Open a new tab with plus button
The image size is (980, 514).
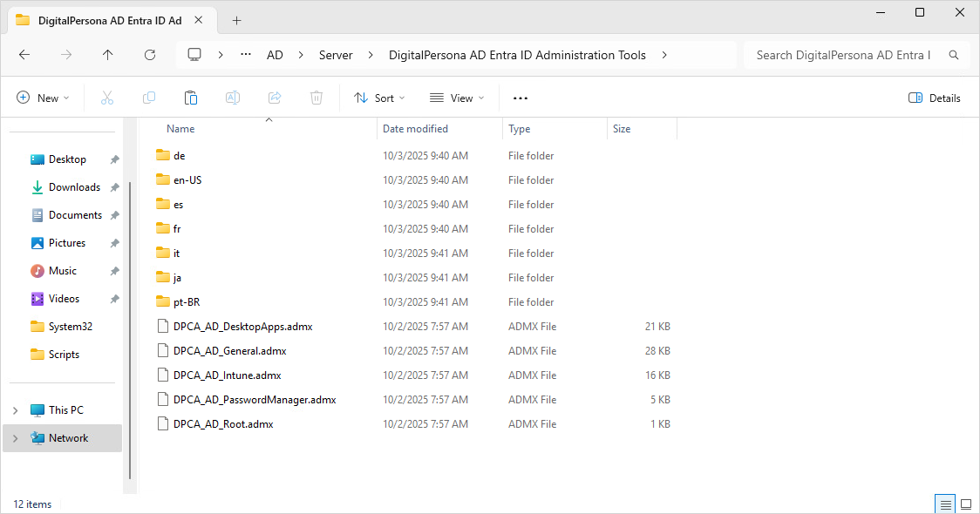(x=236, y=21)
